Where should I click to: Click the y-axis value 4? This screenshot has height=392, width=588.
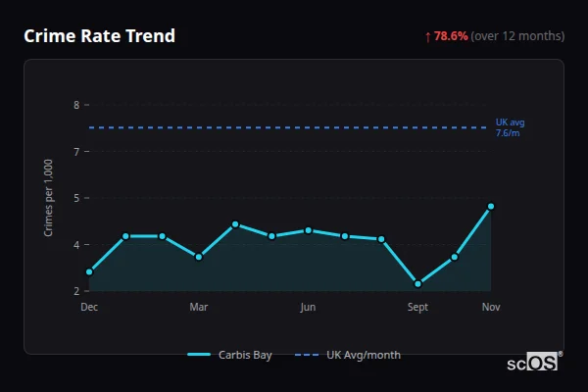tap(76, 245)
